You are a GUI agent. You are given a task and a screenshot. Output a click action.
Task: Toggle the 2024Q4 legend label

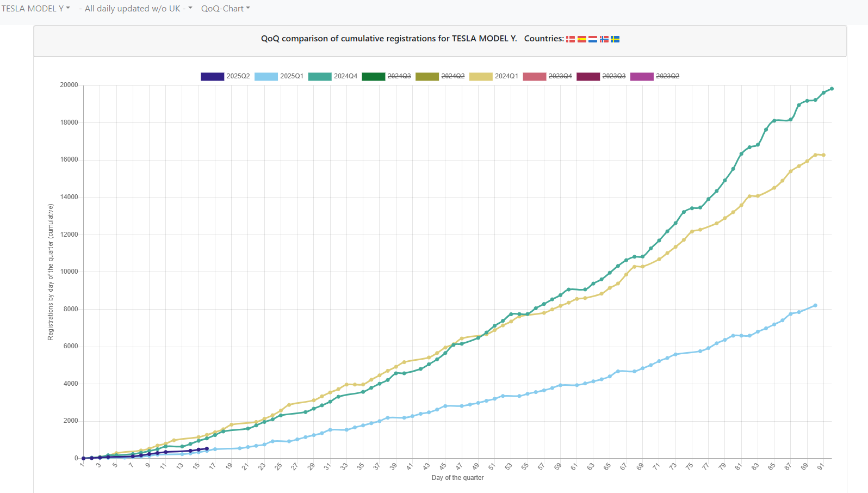point(345,76)
